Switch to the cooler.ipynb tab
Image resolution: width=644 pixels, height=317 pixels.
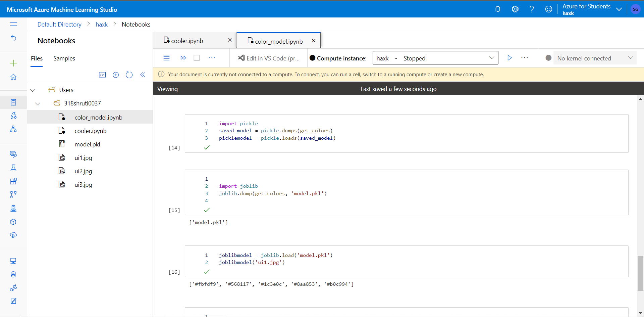click(187, 41)
